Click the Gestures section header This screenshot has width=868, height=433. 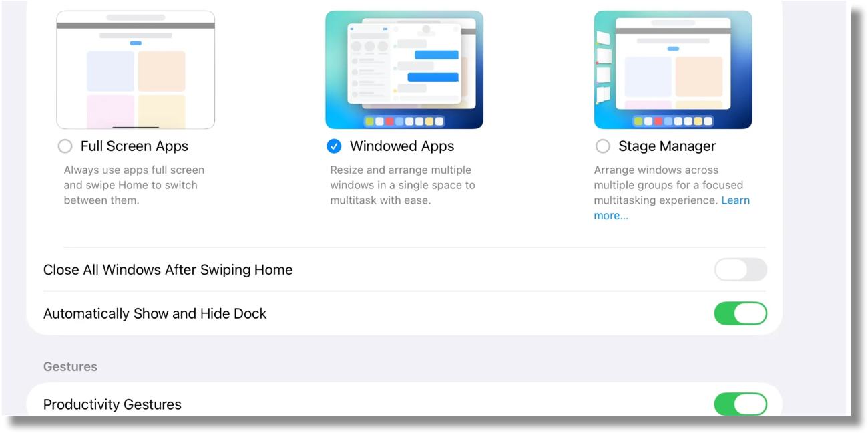(70, 366)
